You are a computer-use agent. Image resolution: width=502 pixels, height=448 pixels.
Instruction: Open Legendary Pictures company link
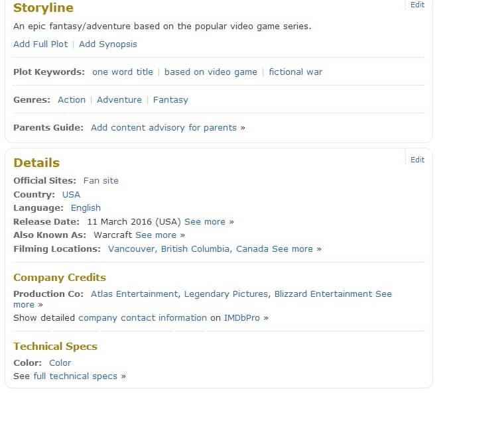pos(226,294)
